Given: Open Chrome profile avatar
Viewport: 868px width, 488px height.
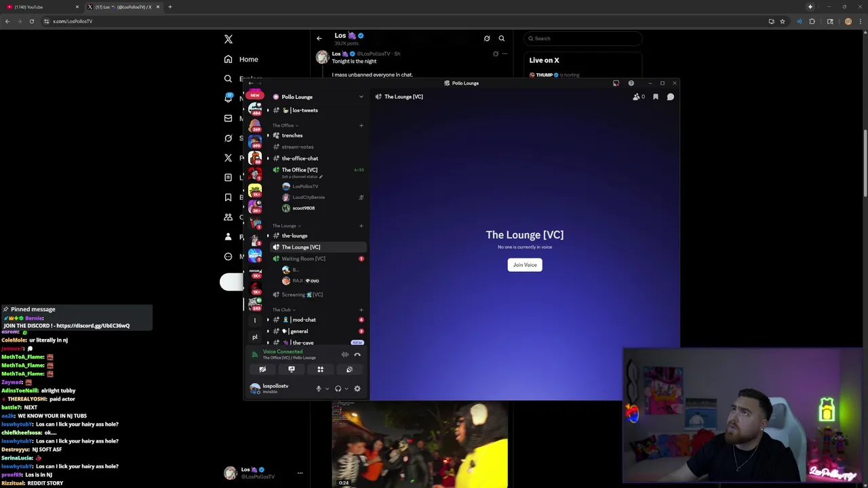Looking at the screenshot, I should 848,21.
